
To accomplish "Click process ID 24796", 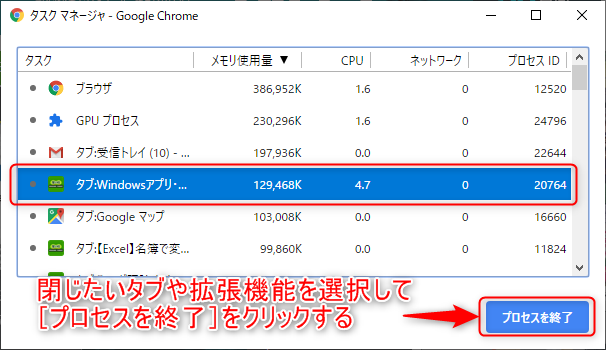I will pyautogui.click(x=550, y=121).
